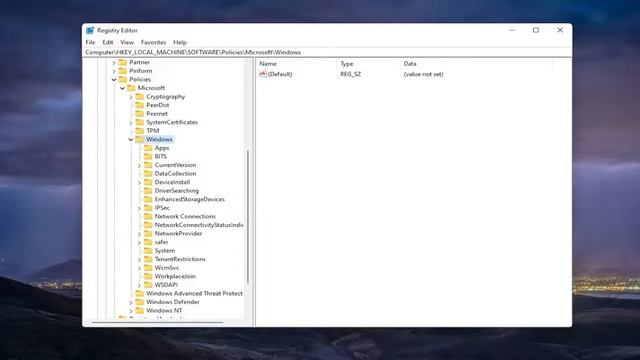Click the DriverSearching folder icon
640x360 pixels.
point(148,191)
